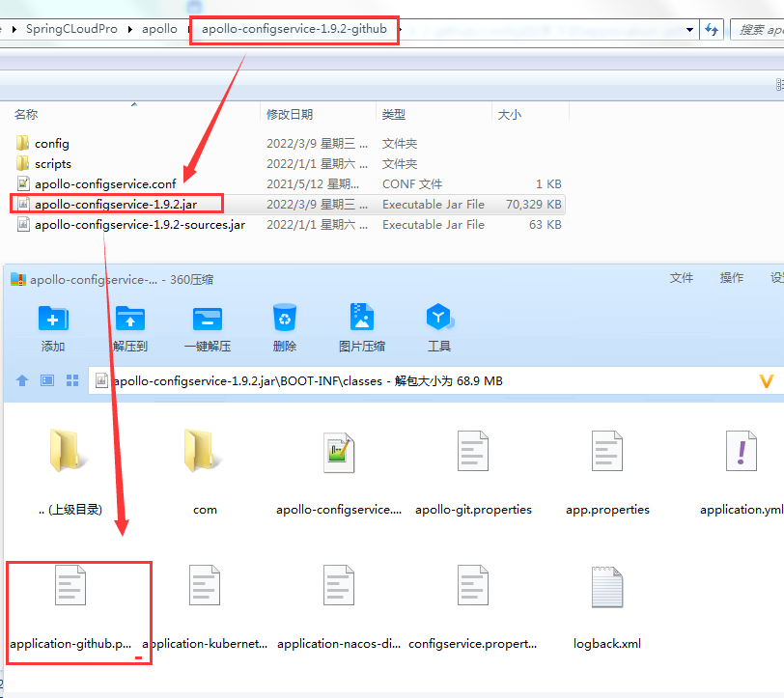Screen dimensions: 784x698
Task: Click the Explorer search box
Action: point(758,30)
